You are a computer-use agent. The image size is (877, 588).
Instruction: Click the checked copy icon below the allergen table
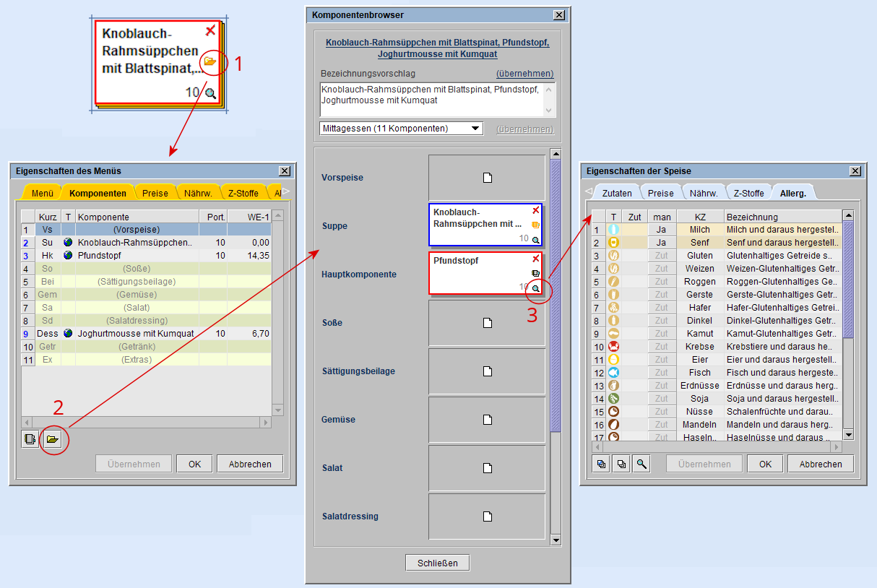(x=601, y=464)
